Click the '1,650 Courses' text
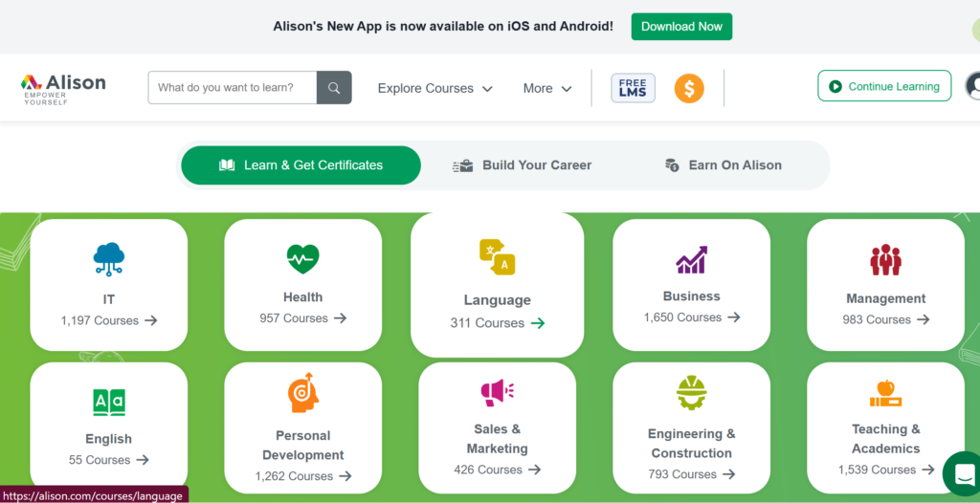This screenshot has height=503, width=980. pyautogui.click(x=682, y=317)
